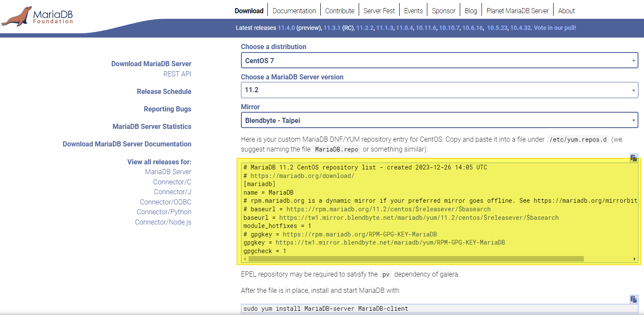Screen dimensions: 644x315
Task: Open release 10.11.6 link
Action: [426, 28]
